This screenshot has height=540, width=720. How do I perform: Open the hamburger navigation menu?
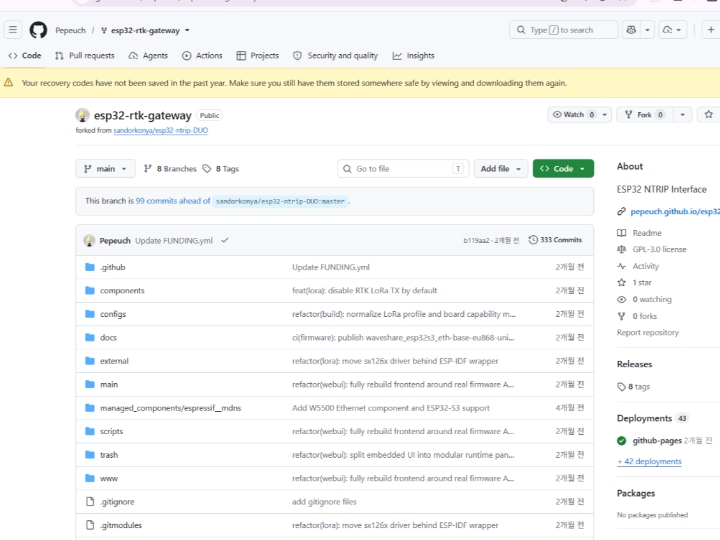tap(13, 30)
